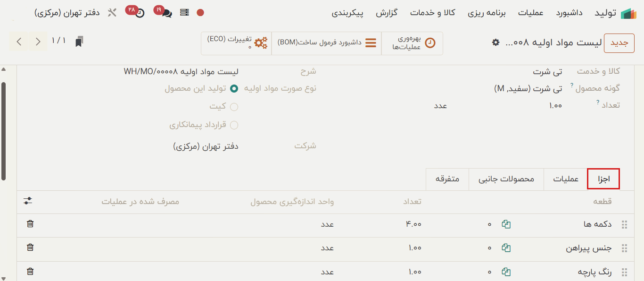The width and height of the screenshot is (644, 281).
Task: Select the کیت radio option
Action: click(234, 107)
